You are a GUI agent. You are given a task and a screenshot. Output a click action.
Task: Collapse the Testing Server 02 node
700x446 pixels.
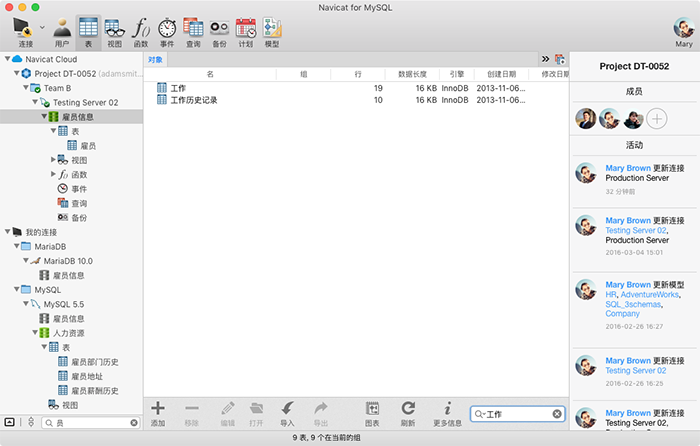(x=35, y=102)
